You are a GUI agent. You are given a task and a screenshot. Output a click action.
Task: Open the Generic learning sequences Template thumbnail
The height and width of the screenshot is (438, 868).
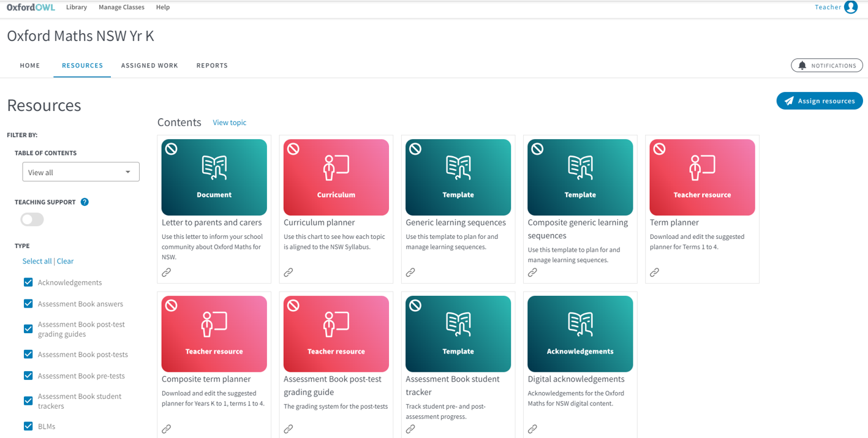click(x=458, y=178)
